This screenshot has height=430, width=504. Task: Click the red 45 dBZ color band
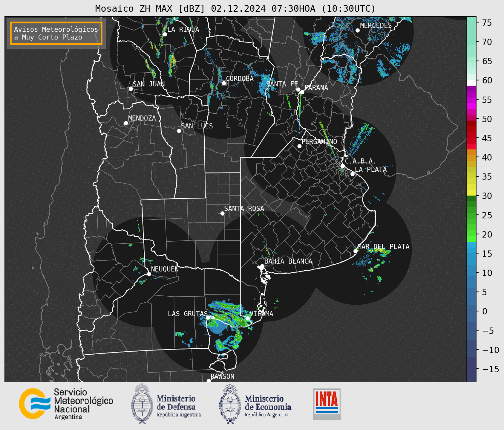tap(471, 141)
